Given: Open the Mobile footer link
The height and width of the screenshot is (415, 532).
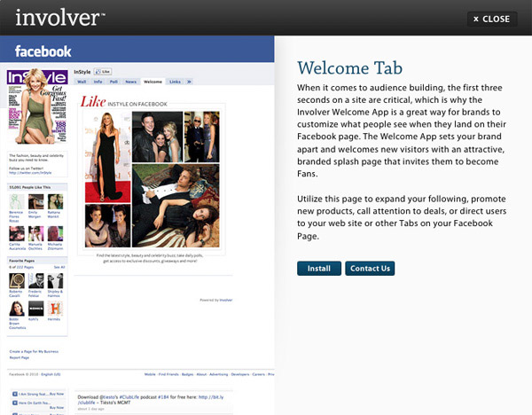Looking at the screenshot, I should (150, 374).
